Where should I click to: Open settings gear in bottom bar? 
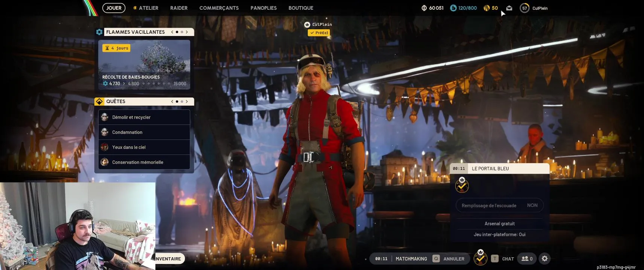[545, 258]
